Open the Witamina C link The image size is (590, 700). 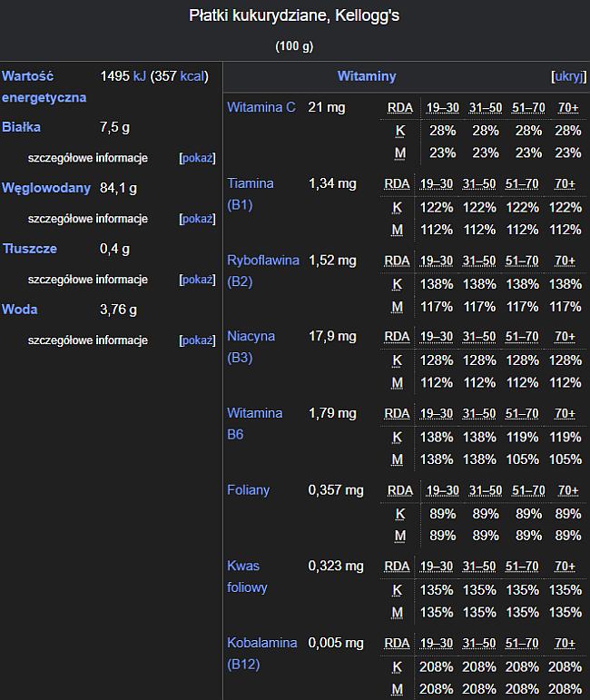click(x=261, y=108)
